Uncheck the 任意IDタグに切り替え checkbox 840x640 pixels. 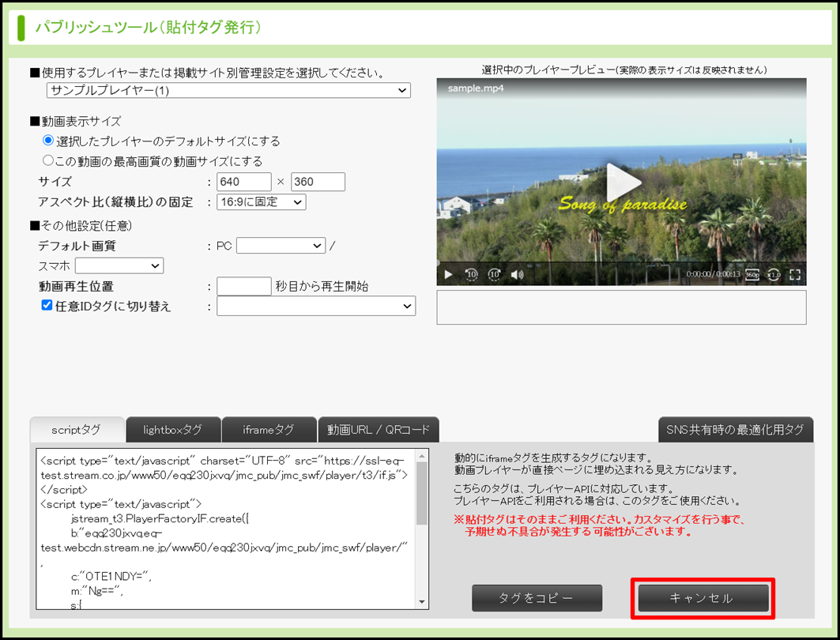(x=47, y=305)
